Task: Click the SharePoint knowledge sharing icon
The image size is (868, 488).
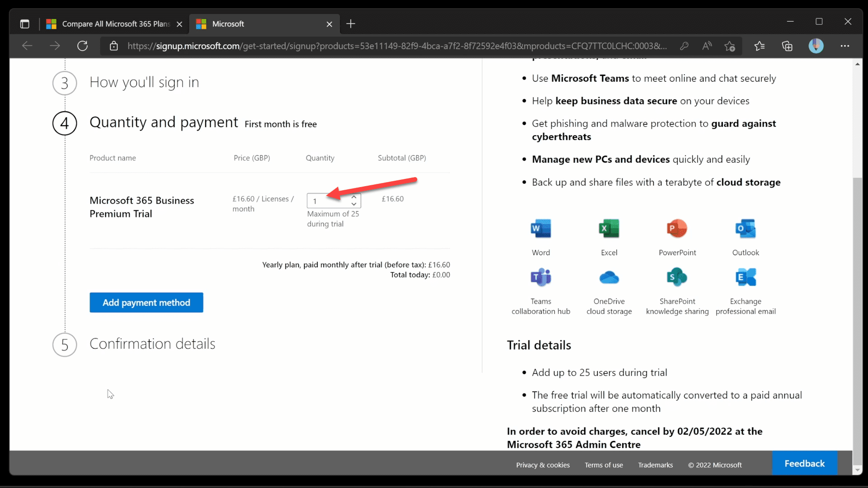Action: (677, 277)
